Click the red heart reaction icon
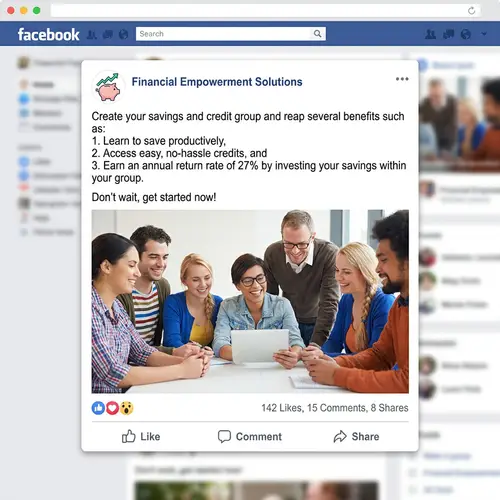Image resolution: width=500 pixels, height=500 pixels. click(x=112, y=408)
